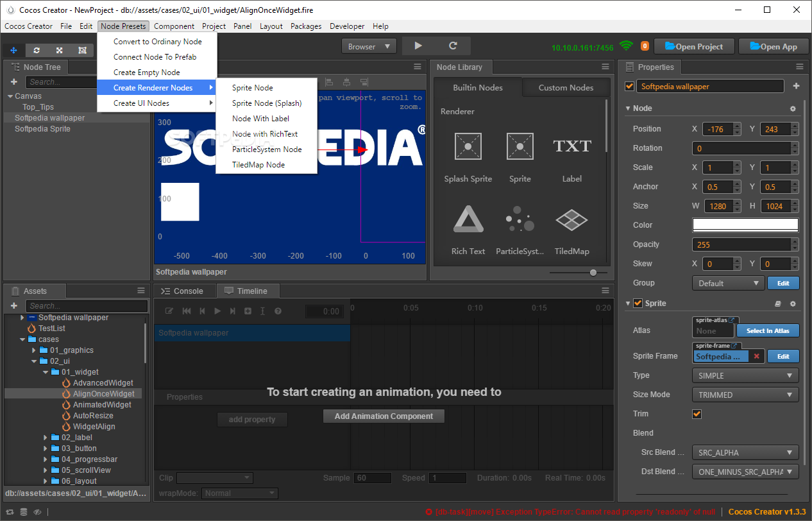Viewport: 812px width, 521px height.
Task: Select the Rotate transform tool
Action: coord(37,50)
